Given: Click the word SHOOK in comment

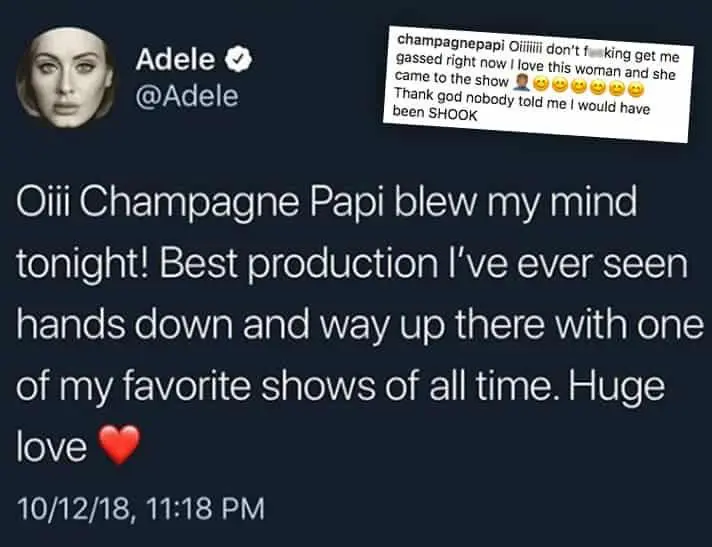Looking at the screenshot, I should point(457,113).
